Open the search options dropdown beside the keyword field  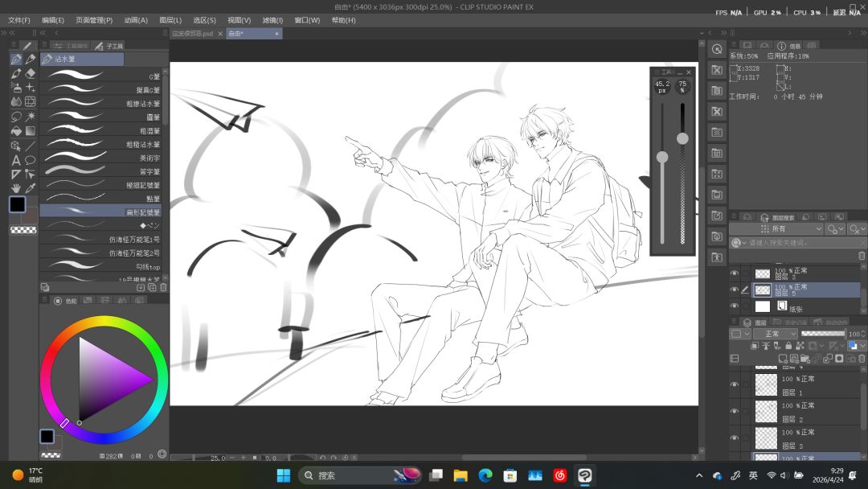pos(739,243)
